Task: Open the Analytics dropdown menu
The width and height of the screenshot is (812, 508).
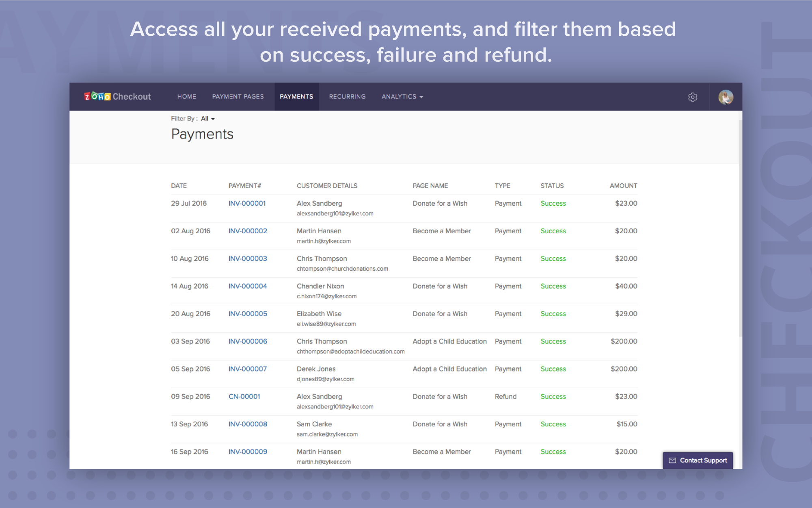Action: click(x=402, y=97)
